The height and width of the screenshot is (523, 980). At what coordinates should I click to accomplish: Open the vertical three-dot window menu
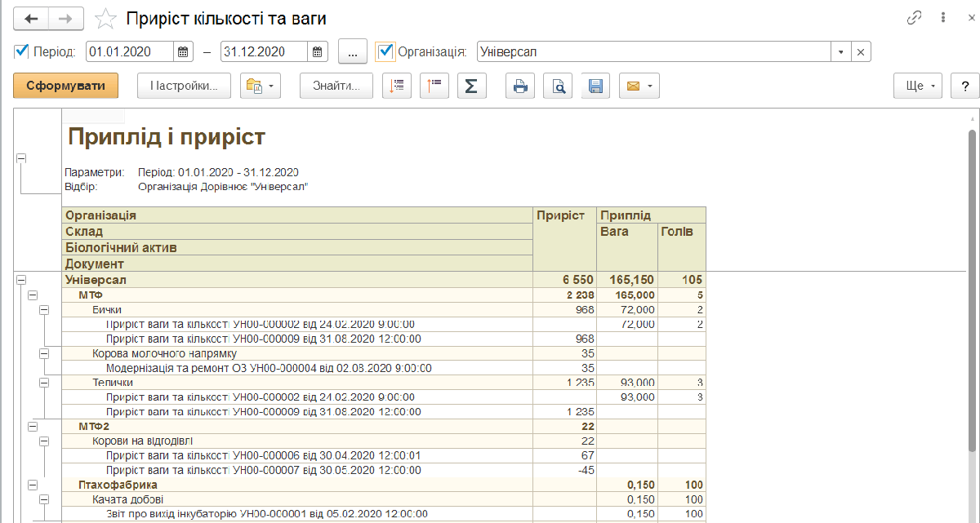click(x=943, y=17)
